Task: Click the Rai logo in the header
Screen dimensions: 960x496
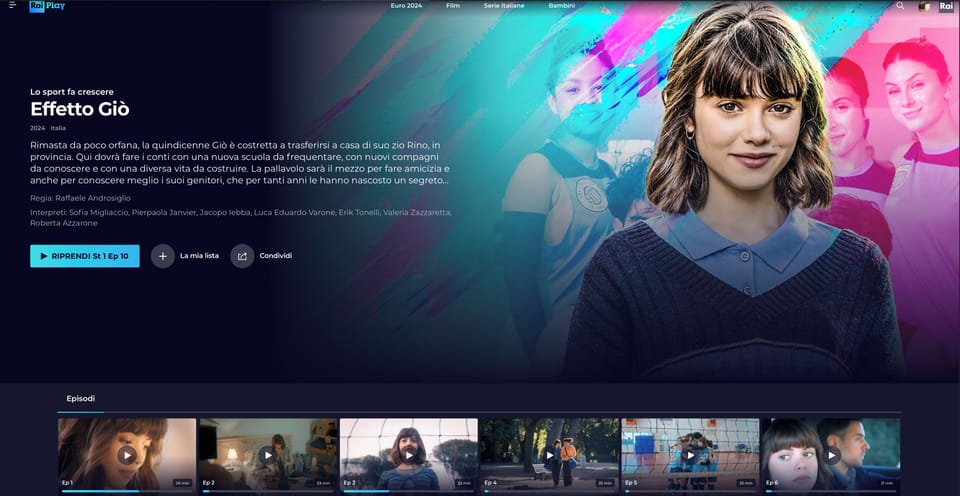Action: [x=947, y=6]
